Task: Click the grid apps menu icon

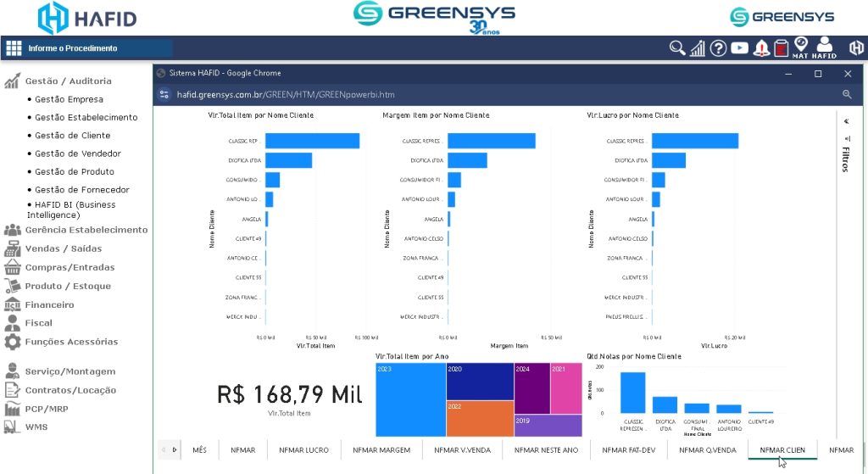Action: (x=14, y=48)
